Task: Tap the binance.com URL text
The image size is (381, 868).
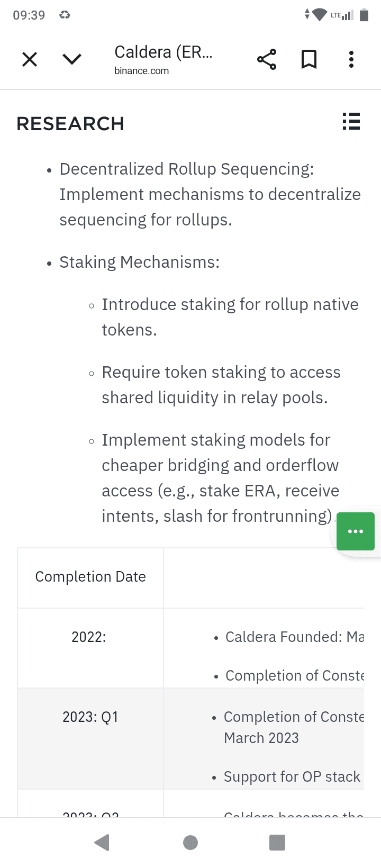Action: coord(141,71)
